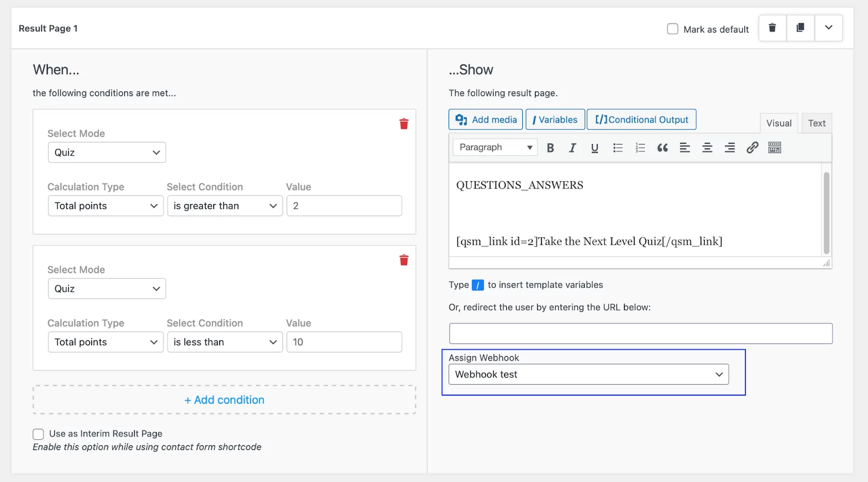Screen dimensions: 868x482
Task: Align text center
Action: pos(707,148)
